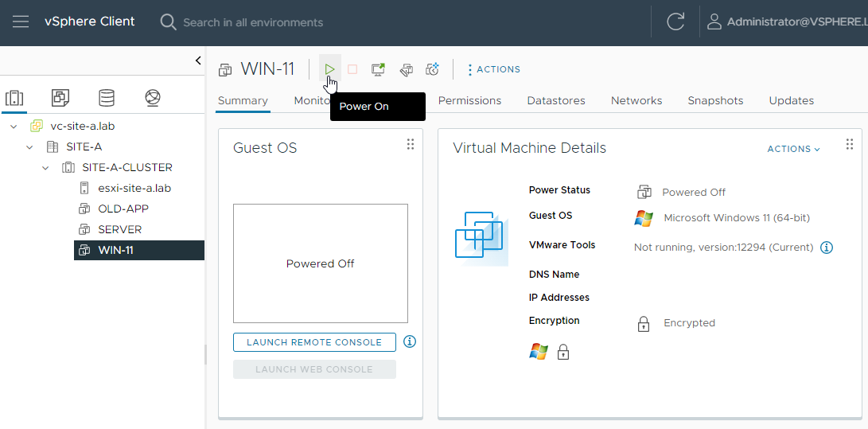868x429 pixels.
Task: Click VMware Tools info icon
Action: coord(827,248)
